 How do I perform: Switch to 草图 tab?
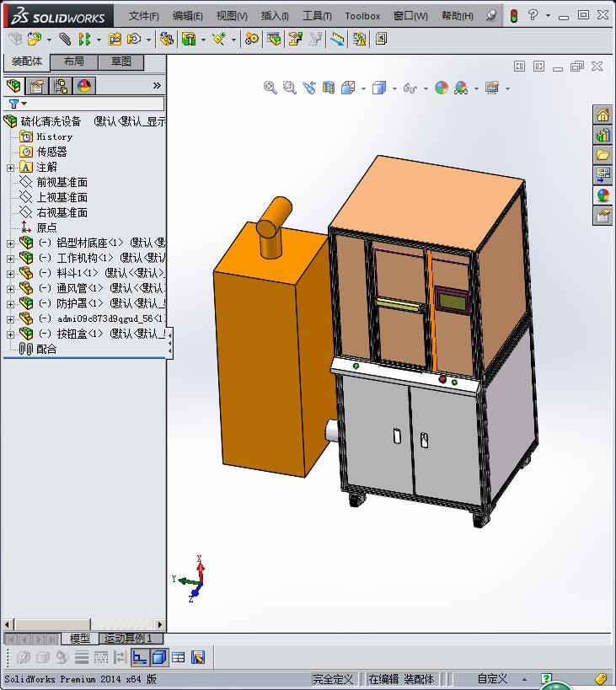[x=121, y=62]
